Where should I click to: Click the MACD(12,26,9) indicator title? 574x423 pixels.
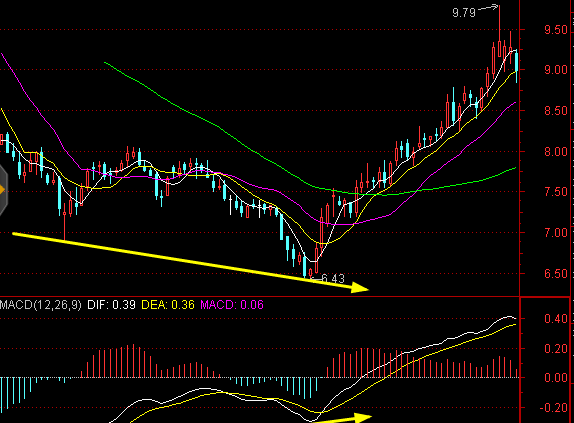coord(41,305)
